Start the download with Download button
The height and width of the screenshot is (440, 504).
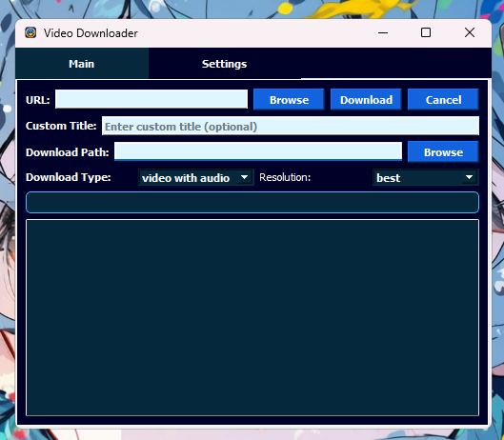366,100
